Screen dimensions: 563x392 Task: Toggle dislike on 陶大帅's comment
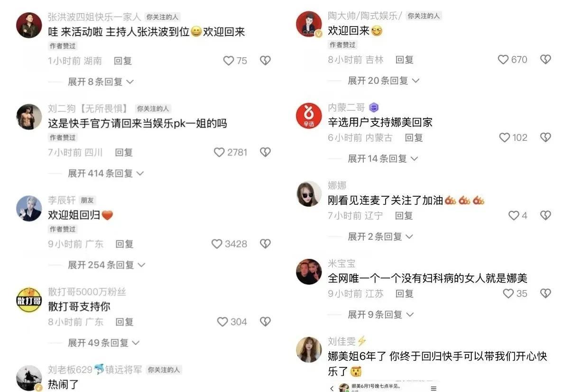click(x=545, y=59)
